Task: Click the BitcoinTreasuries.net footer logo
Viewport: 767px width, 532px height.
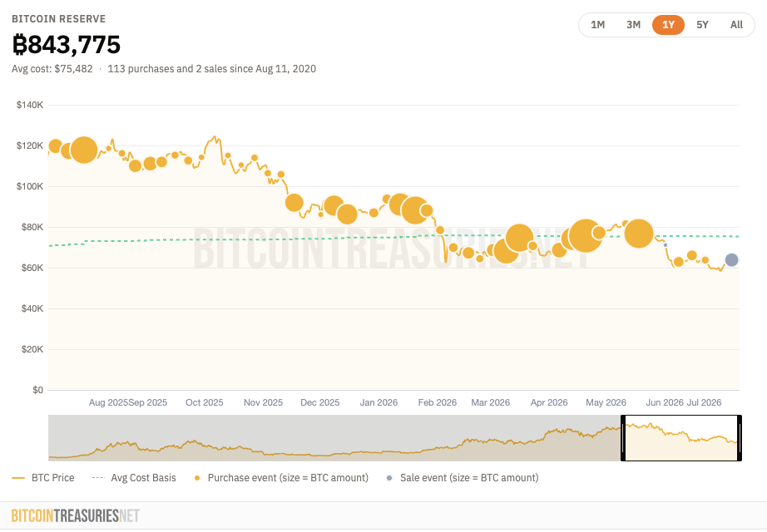Action: pos(76,515)
